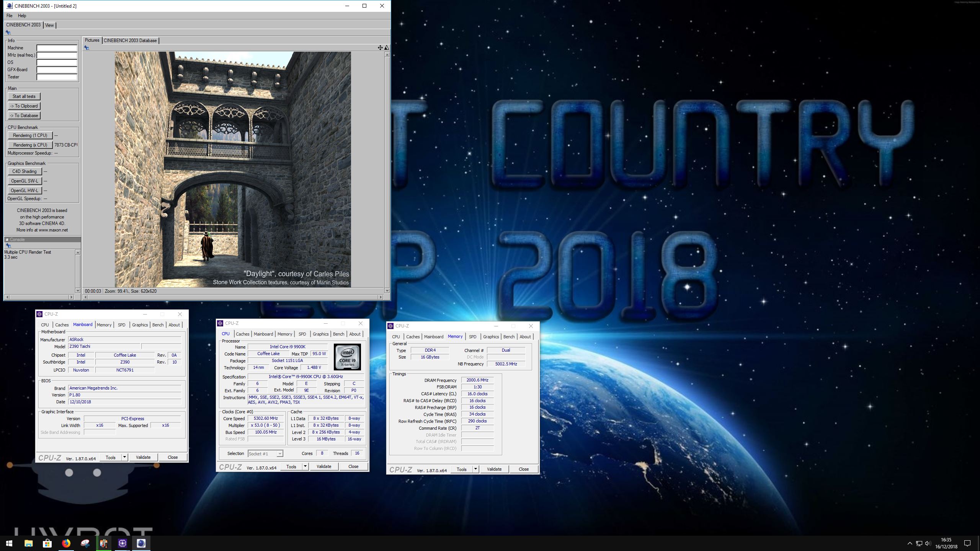Open Microsoft Store from the taskbar
The height and width of the screenshot is (551, 980).
point(47,543)
